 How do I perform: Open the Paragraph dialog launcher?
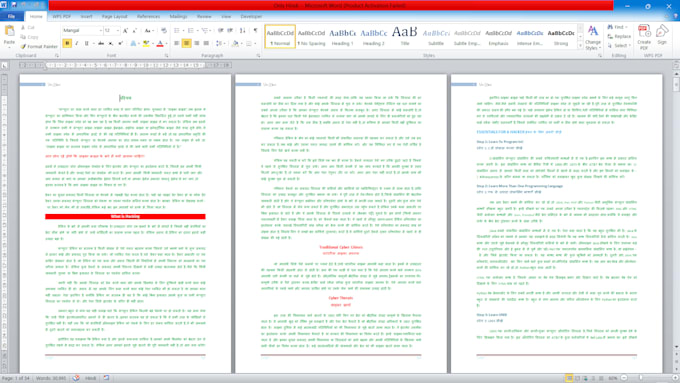pos(258,56)
